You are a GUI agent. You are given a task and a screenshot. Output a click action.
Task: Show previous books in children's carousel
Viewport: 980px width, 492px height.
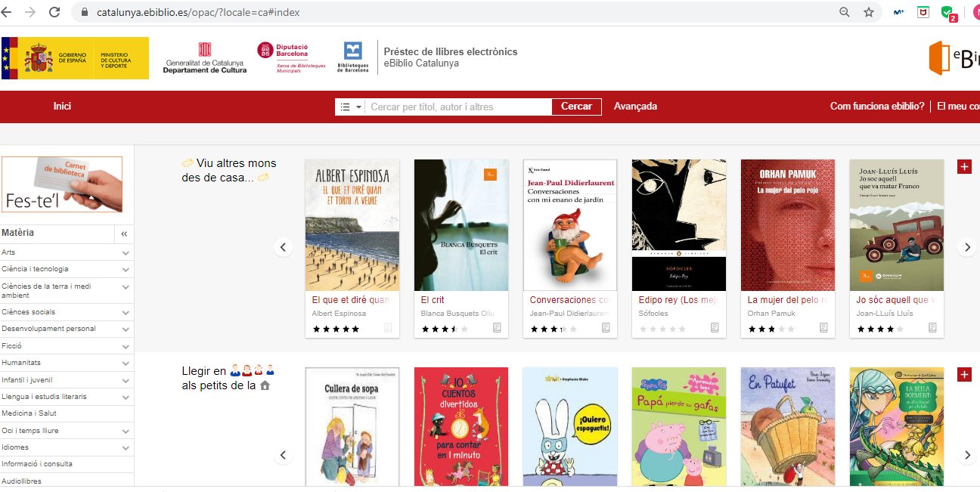pos(284,455)
